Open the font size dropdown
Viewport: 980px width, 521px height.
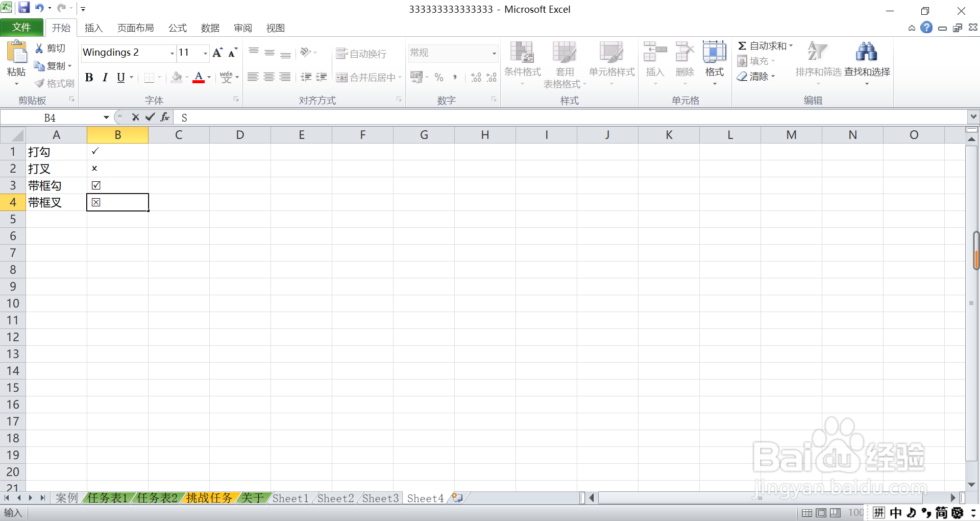pos(205,53)
